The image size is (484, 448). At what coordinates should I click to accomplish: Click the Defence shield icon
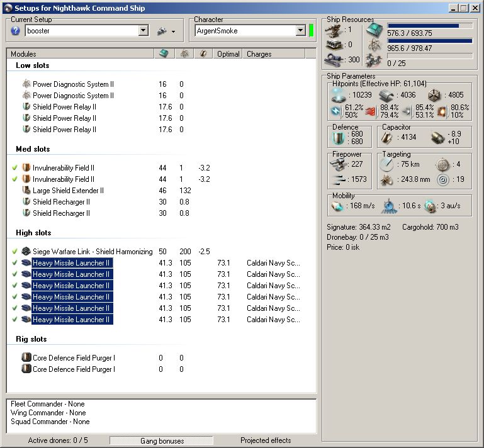pyautogui.click(x=338, y=138)
